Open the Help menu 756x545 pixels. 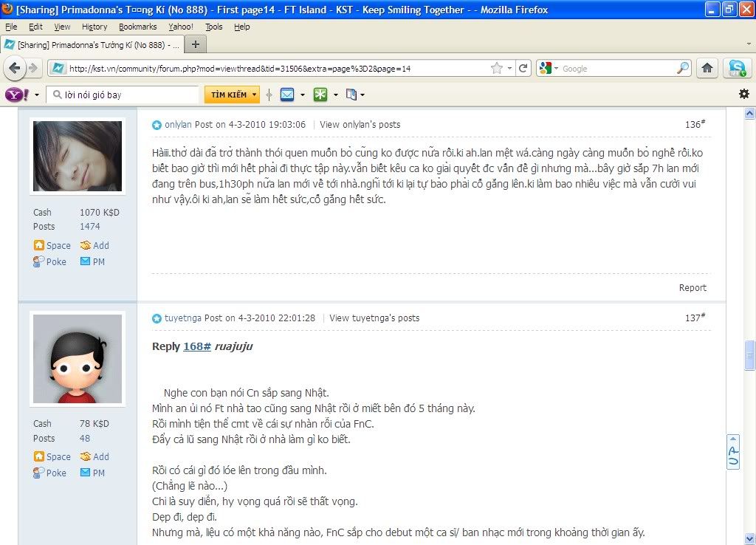tap(242, 27)
